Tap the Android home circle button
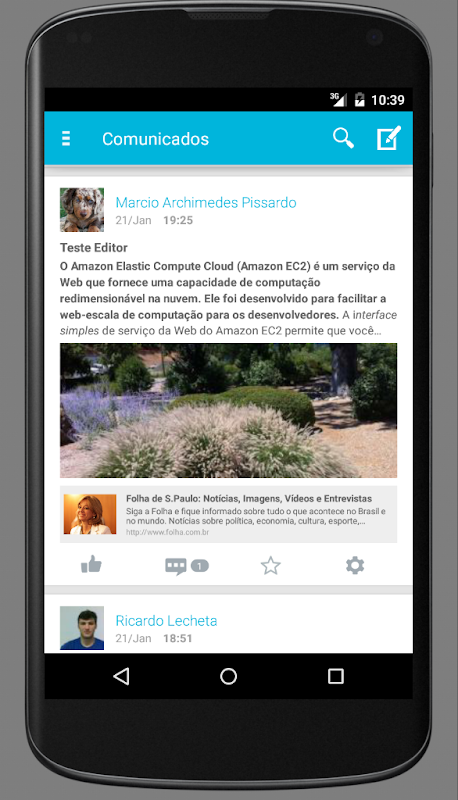 (228, 677)
